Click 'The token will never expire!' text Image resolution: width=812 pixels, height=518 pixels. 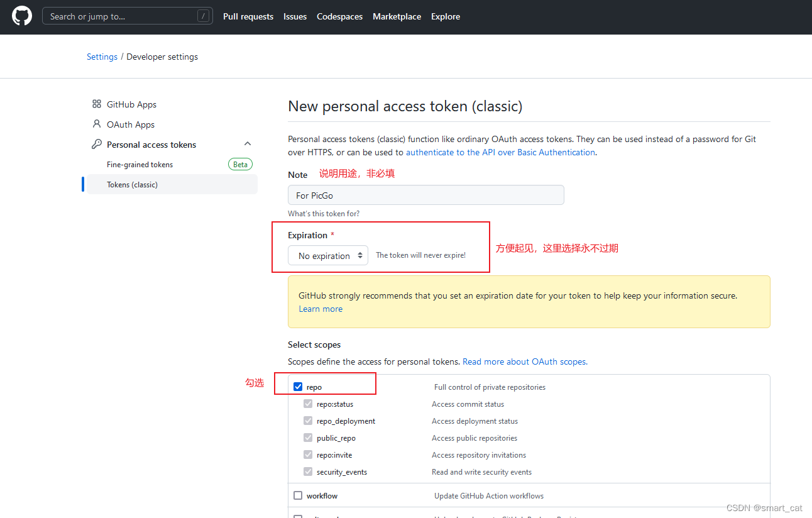pyautogui.click(x=421, y=255)
